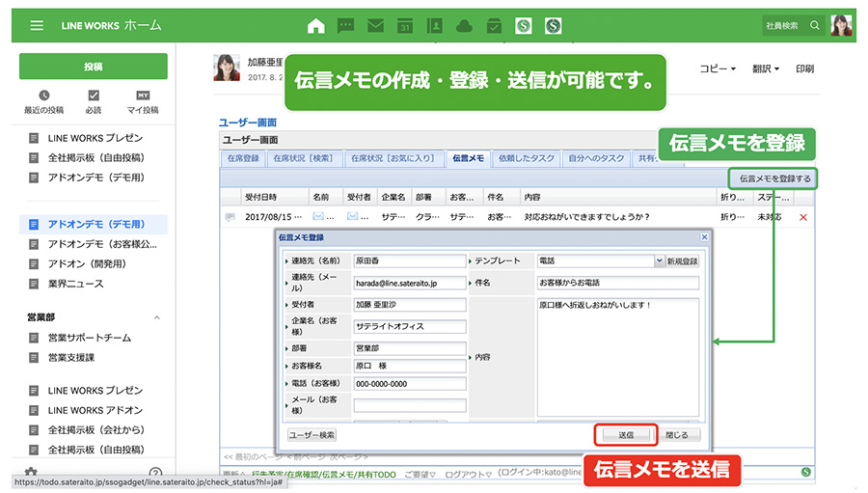
Task: Show 必読 must-read posts
Action: (94, 102)
